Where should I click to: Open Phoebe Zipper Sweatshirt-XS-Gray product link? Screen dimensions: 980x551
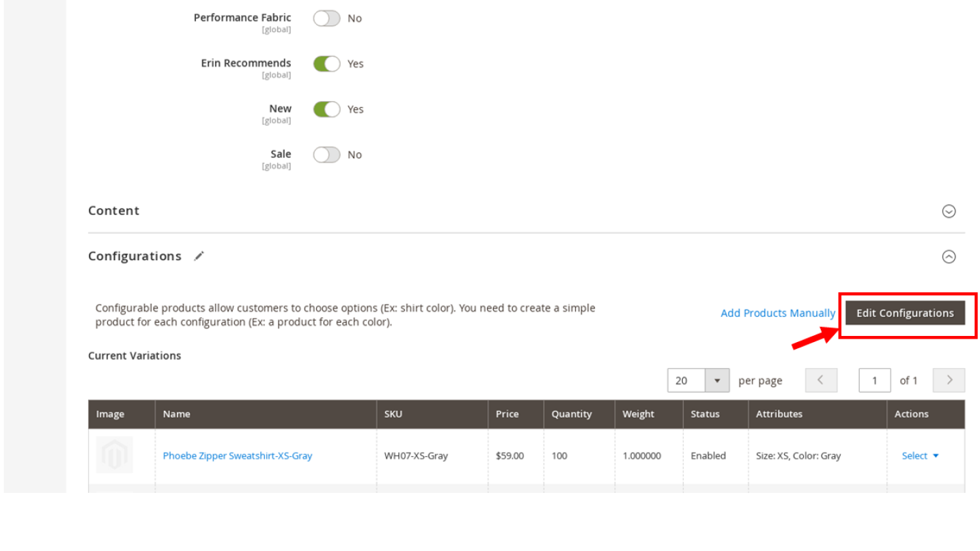237,455
